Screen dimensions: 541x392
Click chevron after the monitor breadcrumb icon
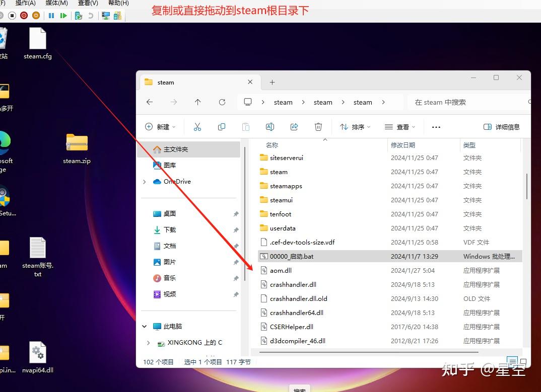(x=263, y=102)
